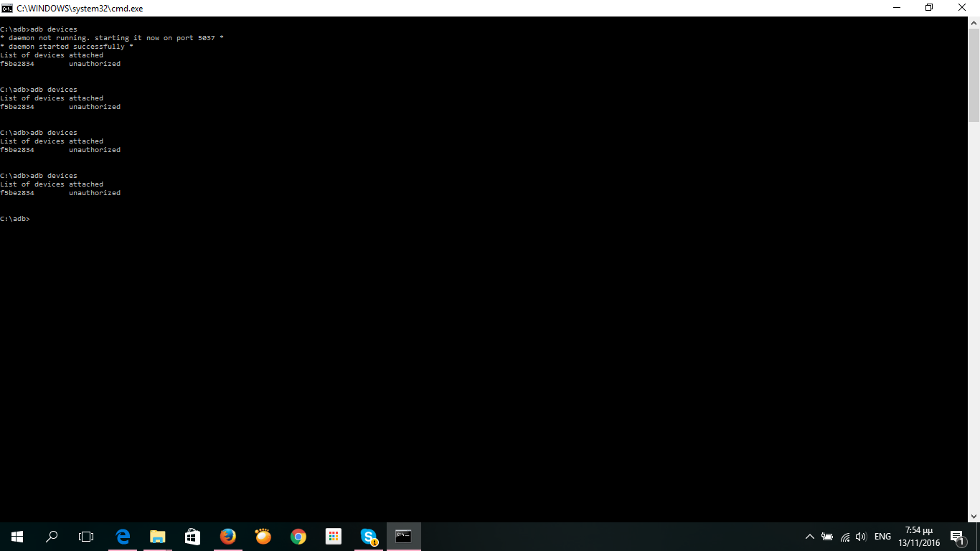Click the orange app icon beside Firefox
The image size is (980, 551).
pyautogui.click(x=263, y=537)
